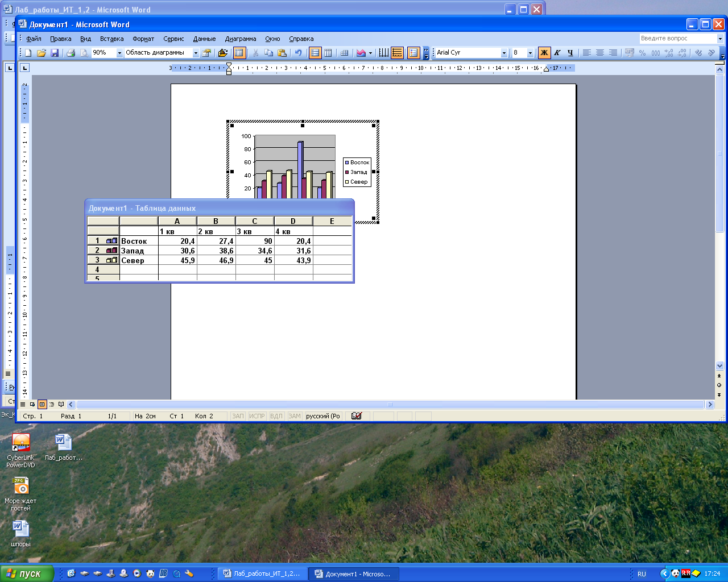Toggle the datasheet view icon

click(239, 53)
